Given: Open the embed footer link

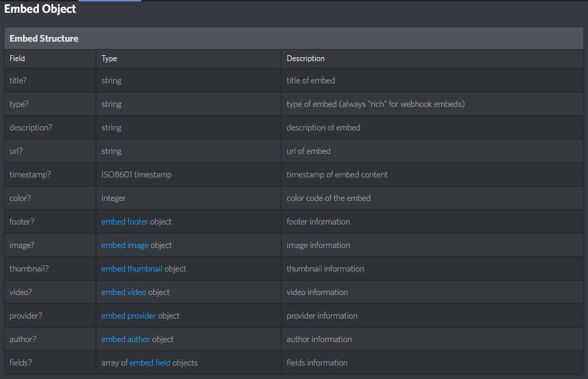Looking at the screenshot, I should [x=124, y=222].
